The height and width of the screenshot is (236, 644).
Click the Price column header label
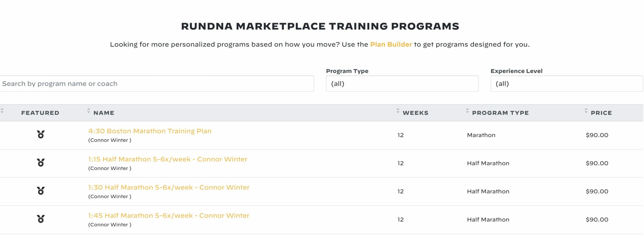(x=601, y=113)
